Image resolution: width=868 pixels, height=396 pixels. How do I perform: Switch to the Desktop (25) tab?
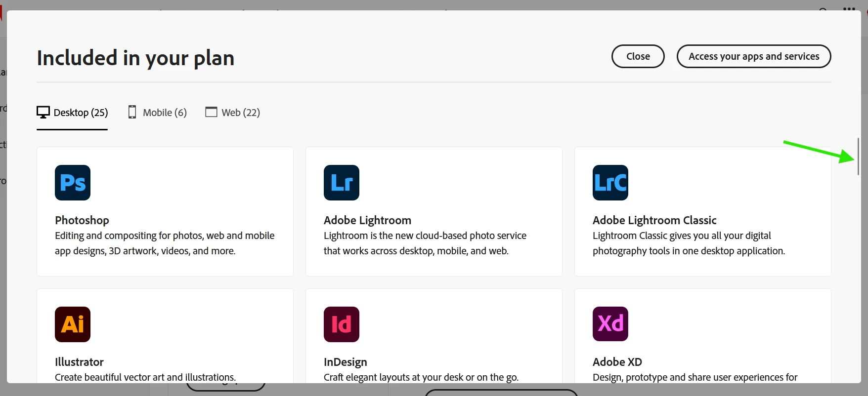click(x=72, y=113)
